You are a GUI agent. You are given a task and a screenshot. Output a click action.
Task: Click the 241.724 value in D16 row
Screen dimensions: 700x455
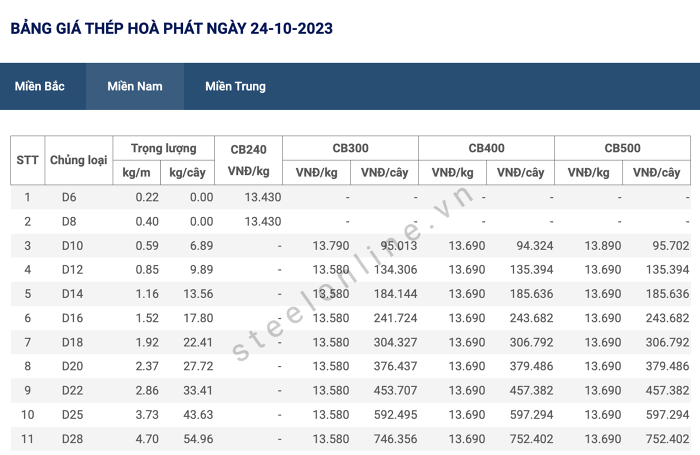point(396,318)
